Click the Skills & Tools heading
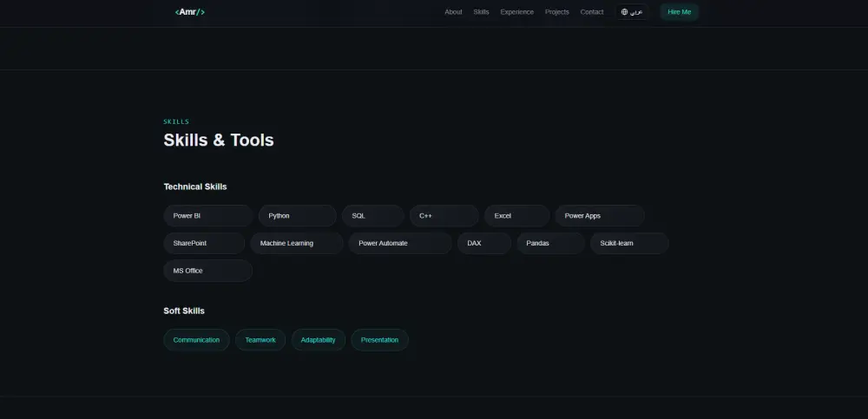The width and height of the screenshot is (868, 419). (x=219, y=140)
